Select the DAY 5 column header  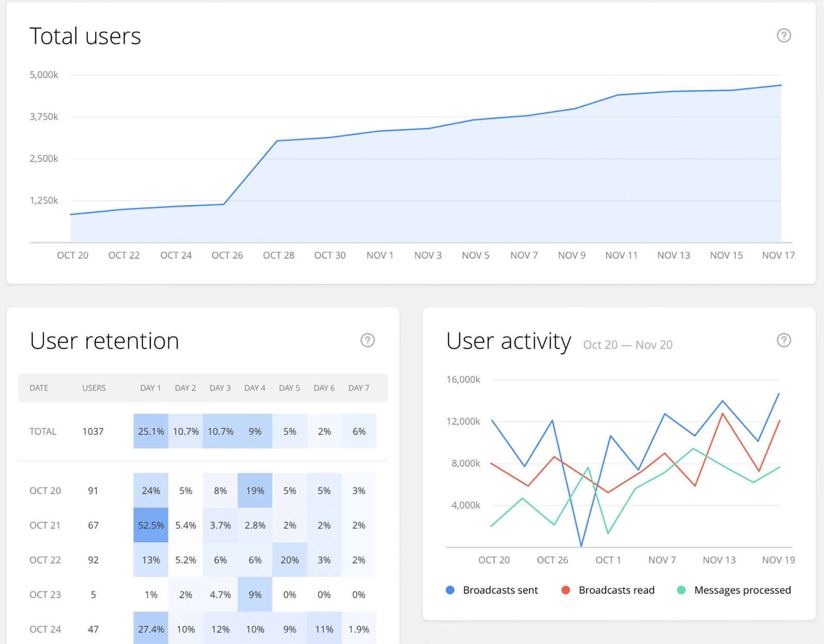click(x=289, y=388)
